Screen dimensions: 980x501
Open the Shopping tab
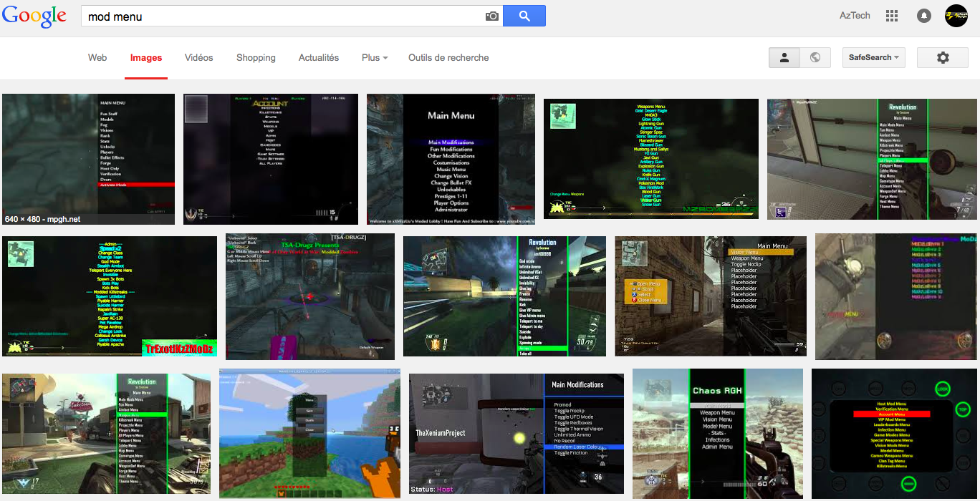pos(256,58)
